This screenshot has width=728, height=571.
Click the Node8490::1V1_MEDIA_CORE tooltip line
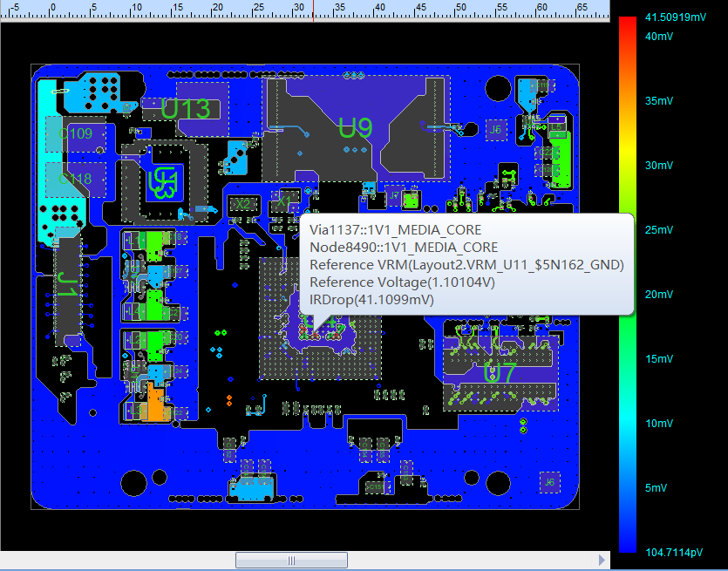coord(404,248)
